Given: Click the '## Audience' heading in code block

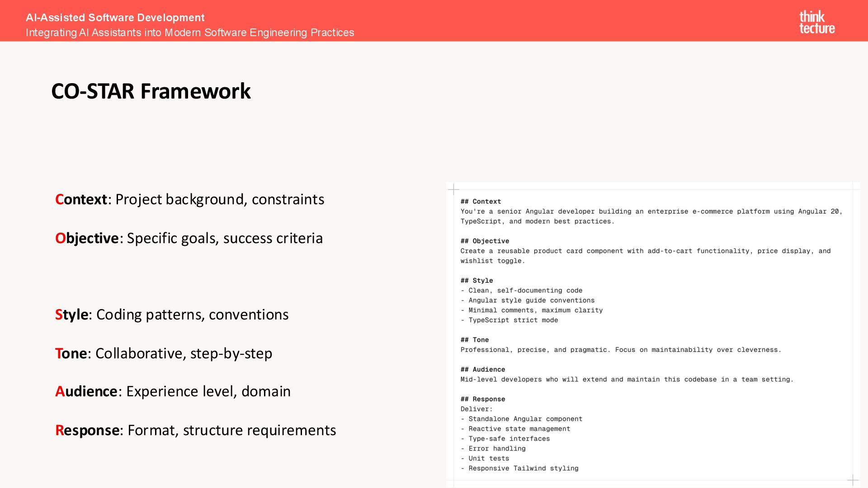Looking at the screenshot, I should point(483,370).
